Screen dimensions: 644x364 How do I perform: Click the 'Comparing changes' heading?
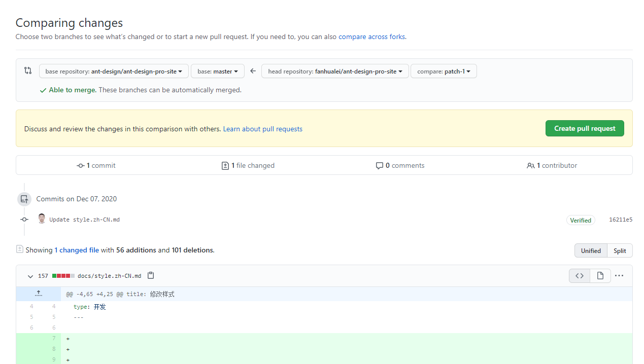pos(69,23)
